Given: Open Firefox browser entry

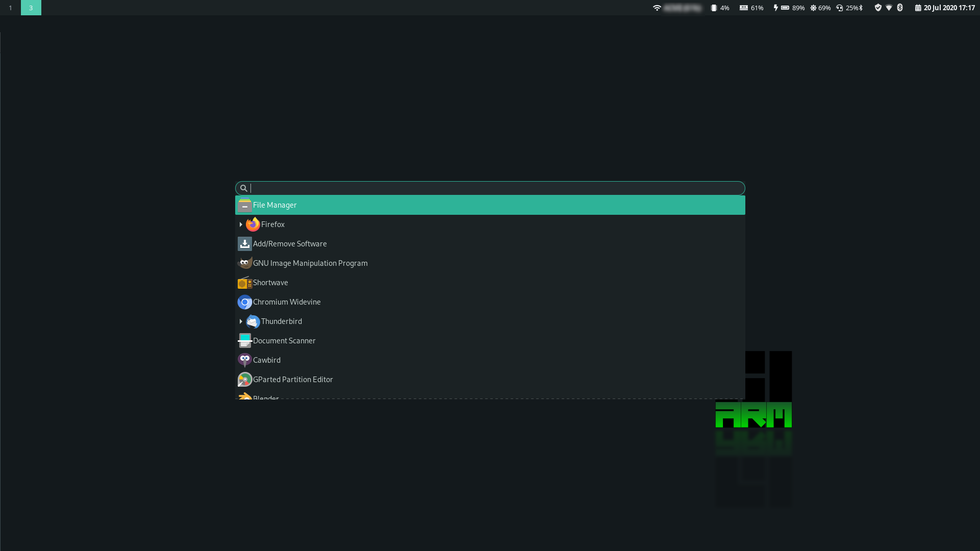Looking at the screenshot, I should [x=272, y=224].
